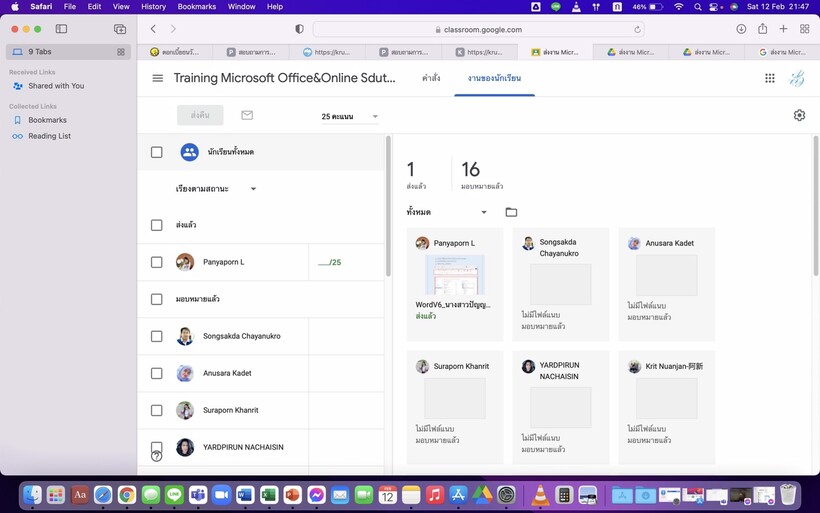Open Reading List in the sidebar

point(49,136)
